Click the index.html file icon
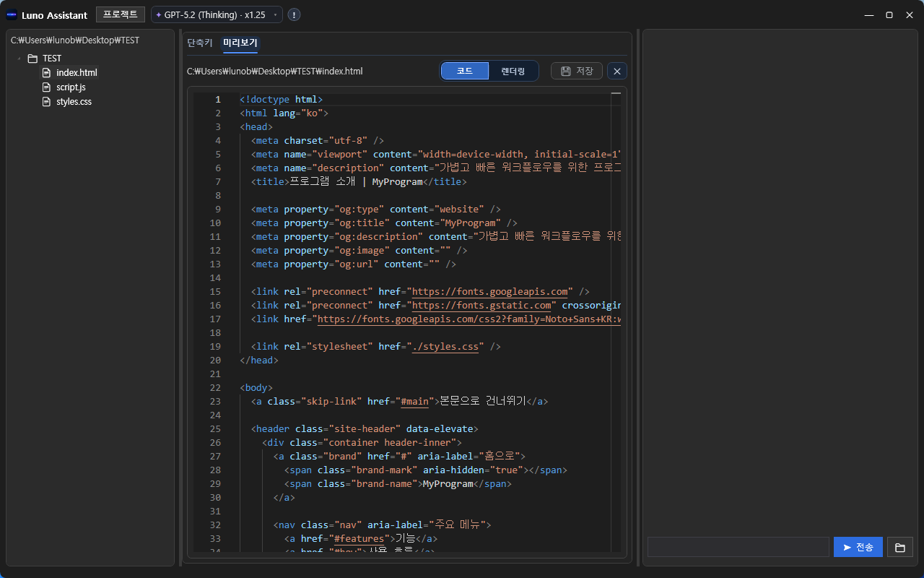924x578 pixels. pos(47,73)
